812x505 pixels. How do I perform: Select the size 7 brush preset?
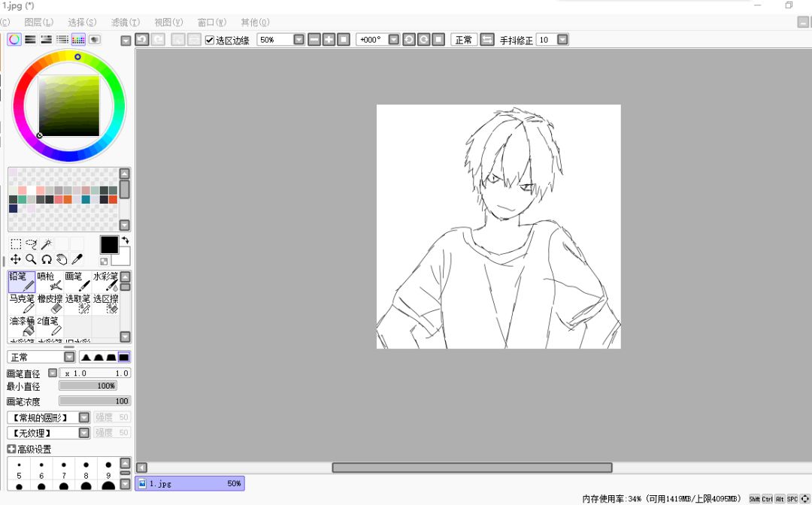coord(64,470)
